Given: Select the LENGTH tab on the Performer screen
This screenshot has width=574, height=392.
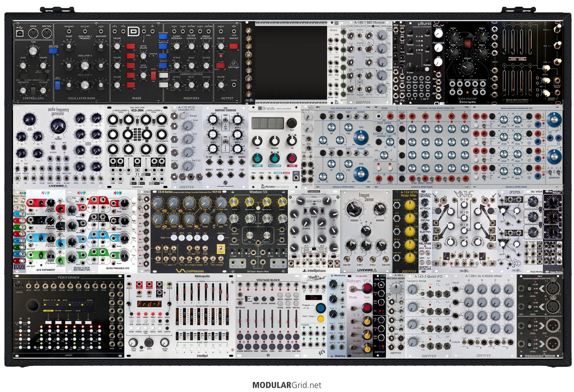Looking at the screenshot, I should click(68, 311).
